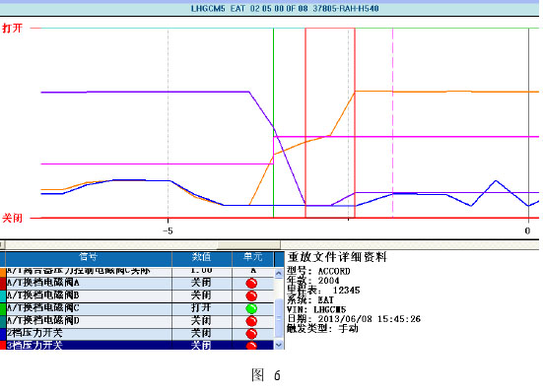Screen dimensions: 543x392
Task: Click the 12345 odometer value
Action: (346, 290)
